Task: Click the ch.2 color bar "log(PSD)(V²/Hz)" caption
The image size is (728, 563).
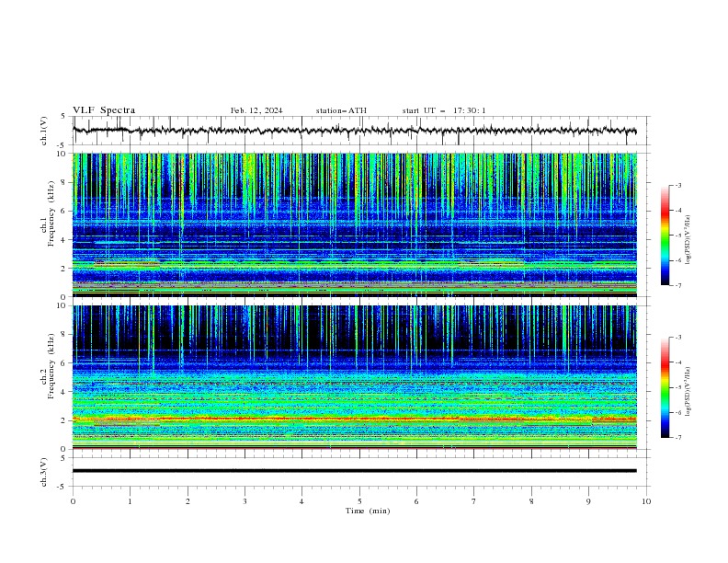Action: click(688, 391)
